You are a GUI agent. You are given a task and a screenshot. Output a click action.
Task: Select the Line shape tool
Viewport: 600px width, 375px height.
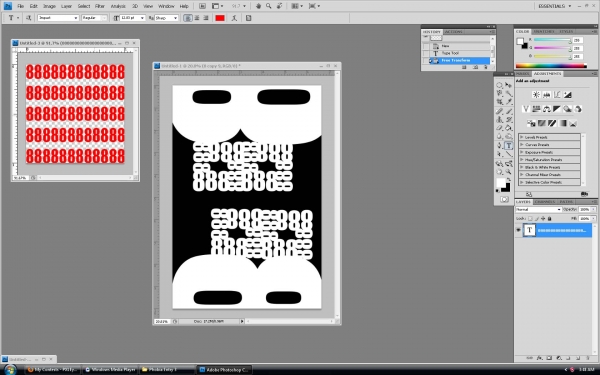pos(509,154)
